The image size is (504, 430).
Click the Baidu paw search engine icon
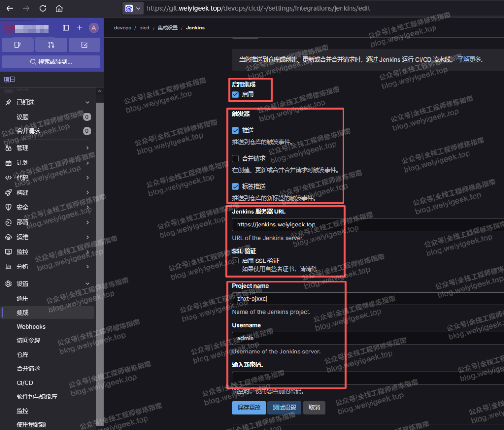pos(129,8)
